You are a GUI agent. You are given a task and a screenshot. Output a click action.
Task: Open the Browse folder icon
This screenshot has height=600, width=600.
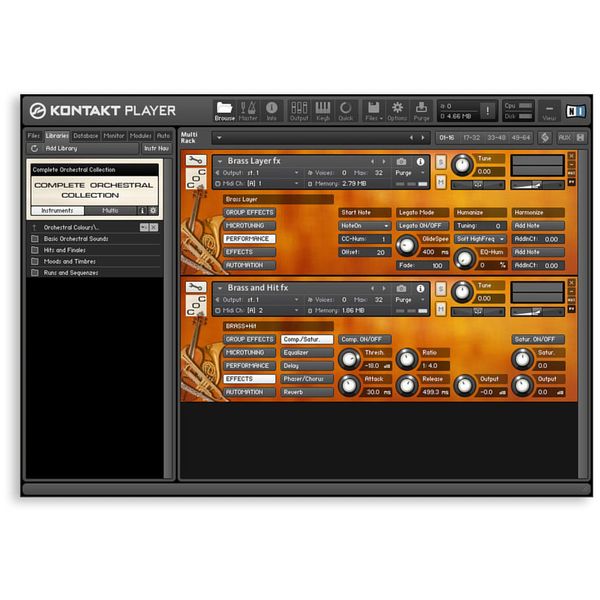[x=225, y=111]
